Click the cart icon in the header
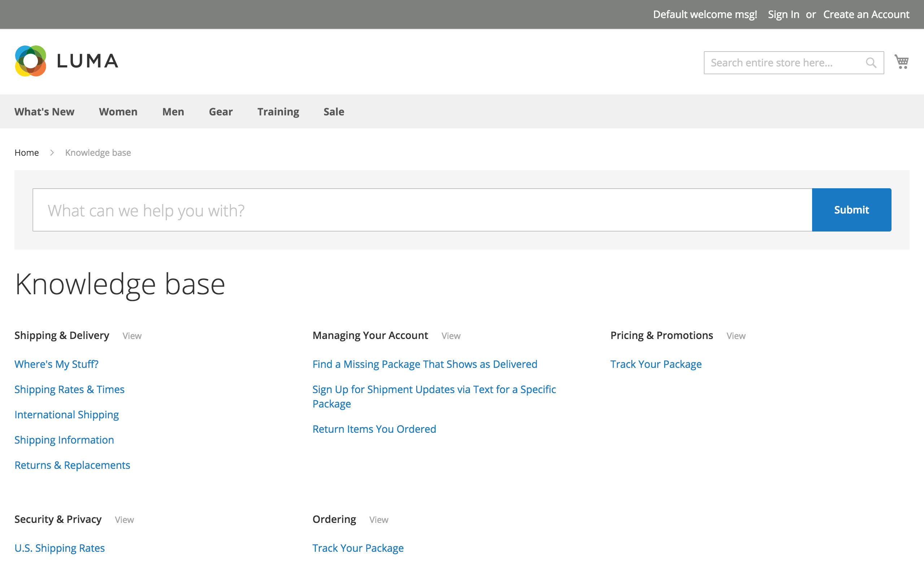The height and width of the screenshot is (577, 924). (903, 62)
